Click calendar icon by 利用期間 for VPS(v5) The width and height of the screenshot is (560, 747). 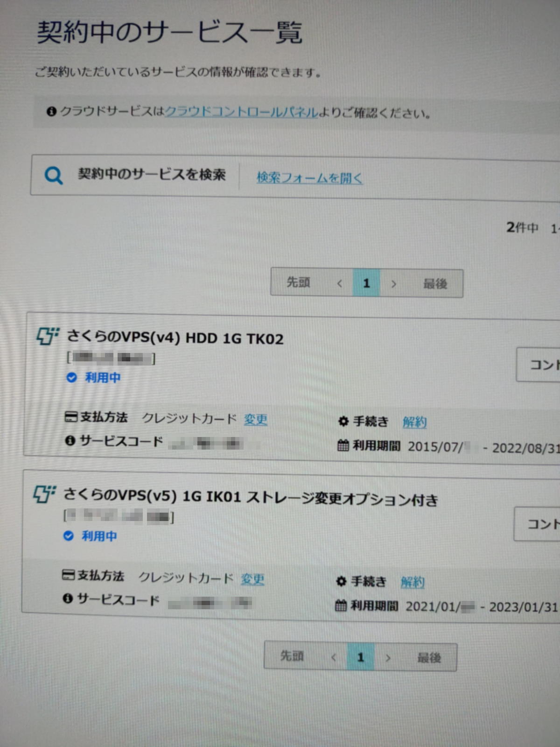[341, 606]
